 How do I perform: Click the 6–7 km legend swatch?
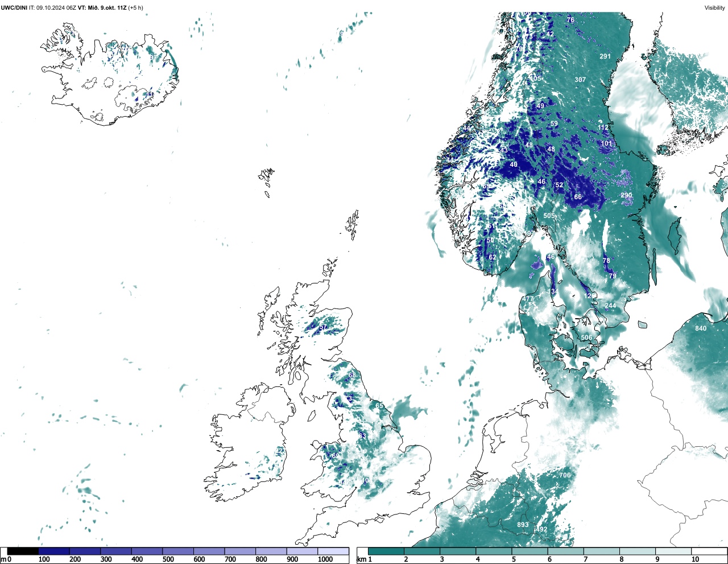click(565, 551)
